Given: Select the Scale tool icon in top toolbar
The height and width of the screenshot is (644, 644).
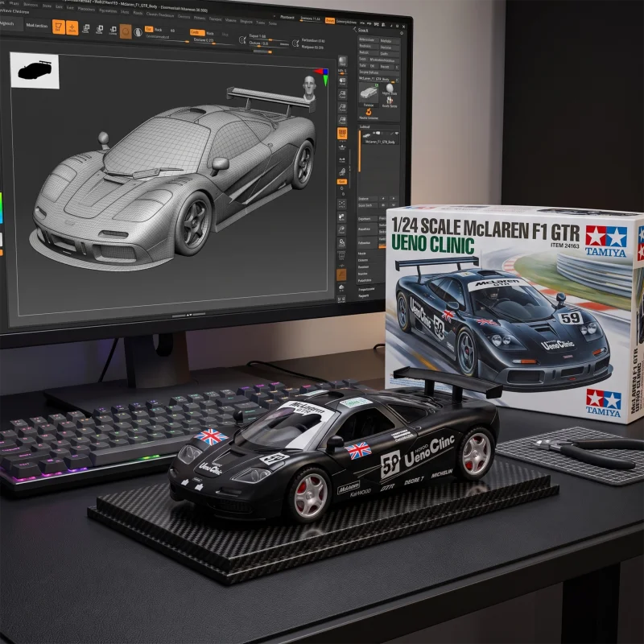Looking at the screenshot, I should 99,30.
